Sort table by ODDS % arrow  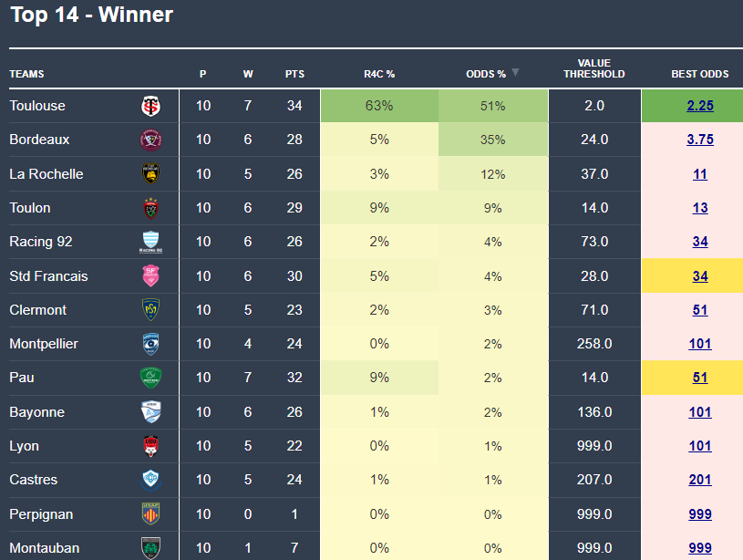coord(515,73)
